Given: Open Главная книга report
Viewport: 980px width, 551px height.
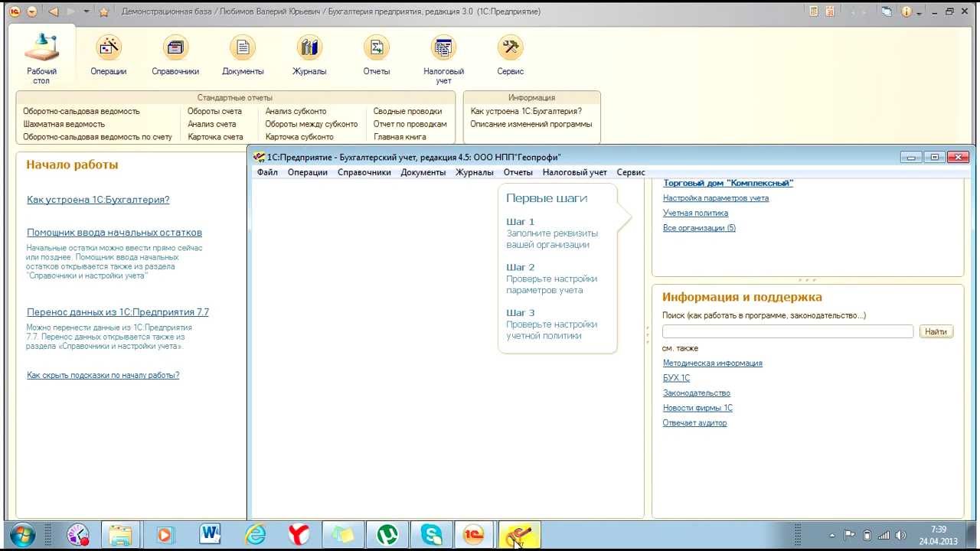Looking at the screenshot, I should point(400,137).
